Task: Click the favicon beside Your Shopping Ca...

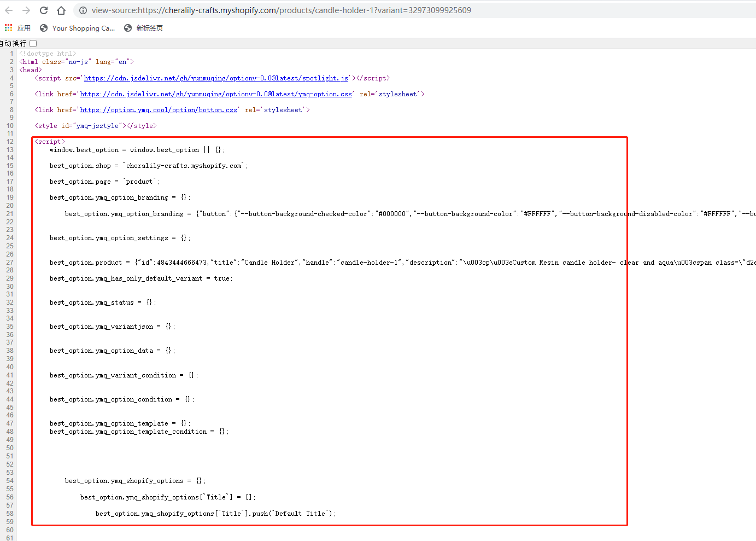Action: tap(43, 28)
